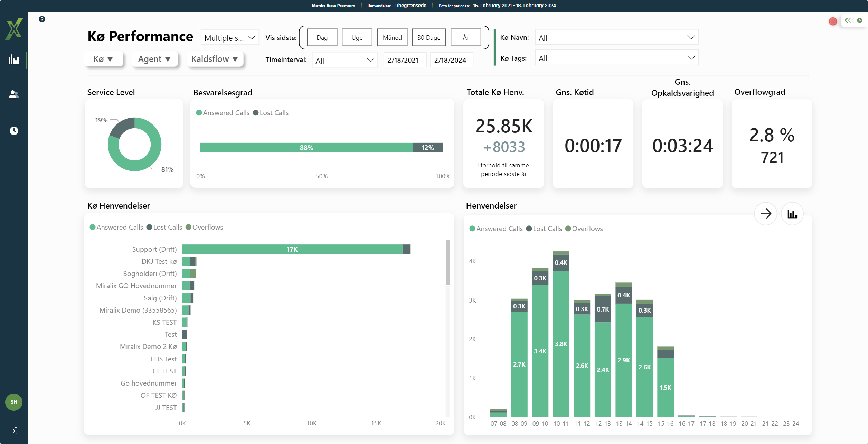Expand the Kø Navn dropdown
The image size is (868, 444).
point(616,37)
